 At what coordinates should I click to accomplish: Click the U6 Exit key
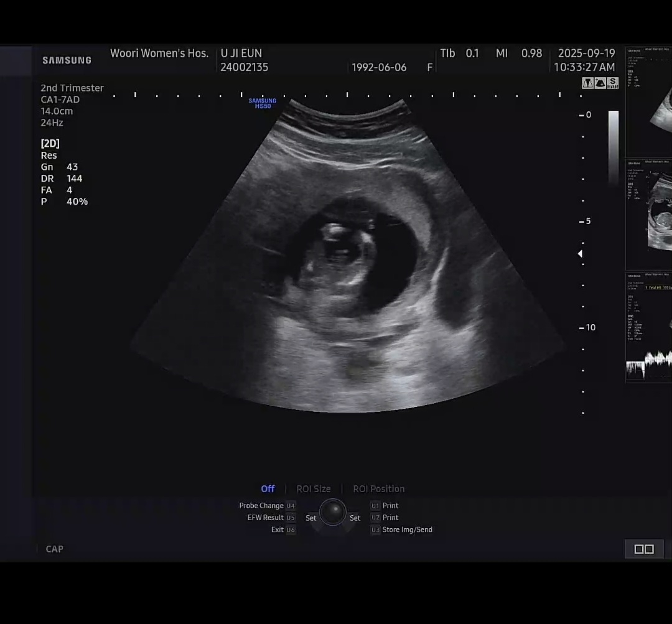pyautogui.click(x=291, y=530)
